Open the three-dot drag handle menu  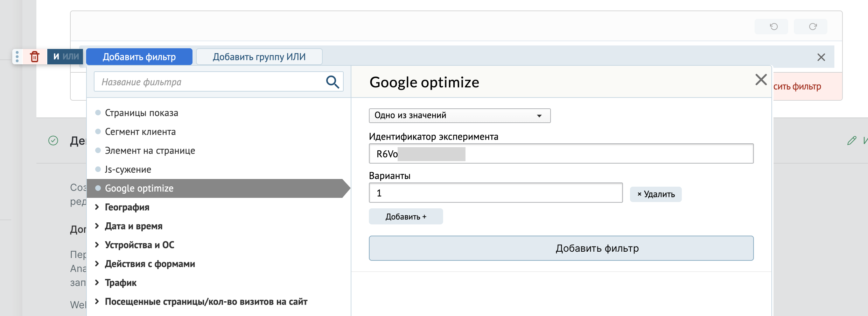point(17,57)
